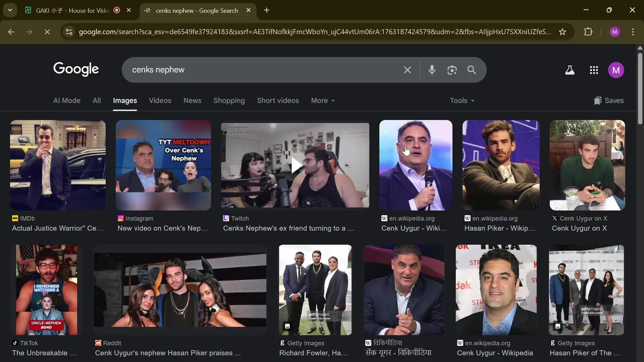Switch to the Shopping tab
This screenshot has height=362, width=644.
[229, 101]
